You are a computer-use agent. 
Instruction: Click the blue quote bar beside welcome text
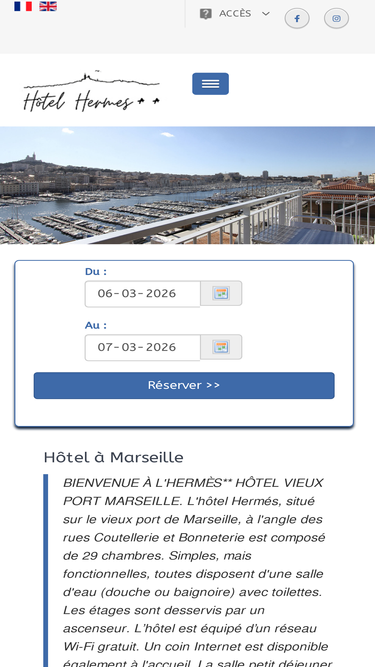[x=45, y=570]
